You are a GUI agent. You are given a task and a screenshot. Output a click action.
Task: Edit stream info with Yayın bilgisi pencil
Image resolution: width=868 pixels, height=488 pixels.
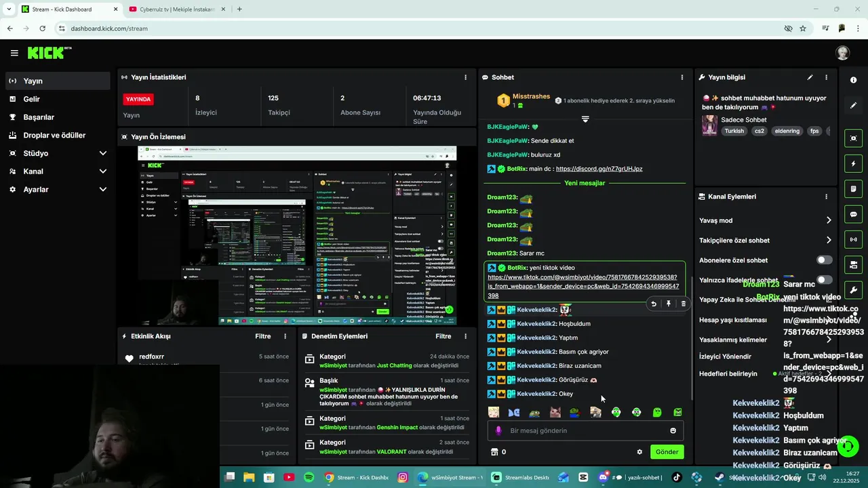[810, 77]
